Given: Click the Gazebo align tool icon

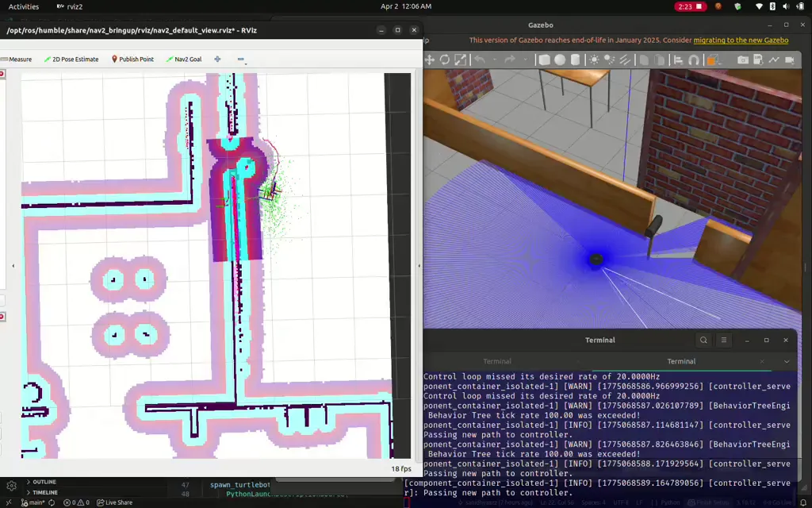Looking at the screenshot, I should (679, 60).
